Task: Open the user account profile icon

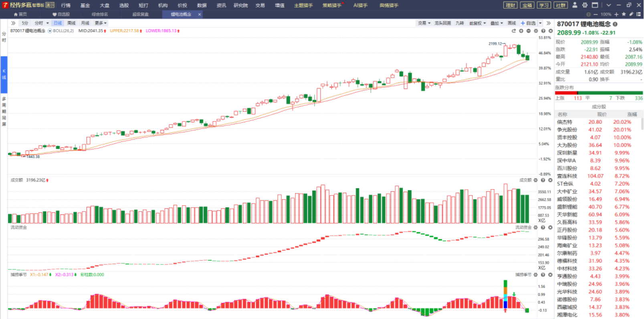Action: [x=575, y=5]
